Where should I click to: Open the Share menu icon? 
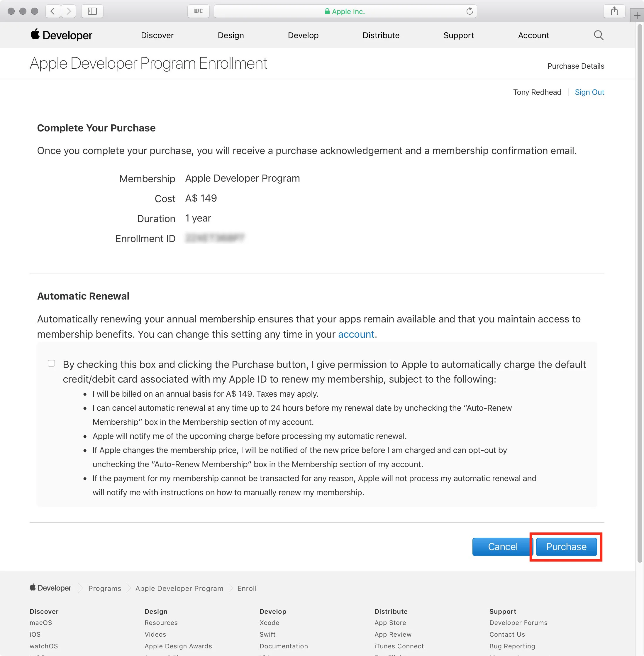pyautogui.click(x=614, y=11)
